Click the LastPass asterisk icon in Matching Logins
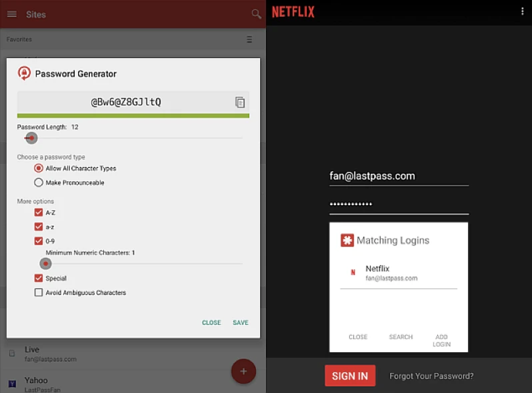Screen dimensions: 532x393 (347, 240)
